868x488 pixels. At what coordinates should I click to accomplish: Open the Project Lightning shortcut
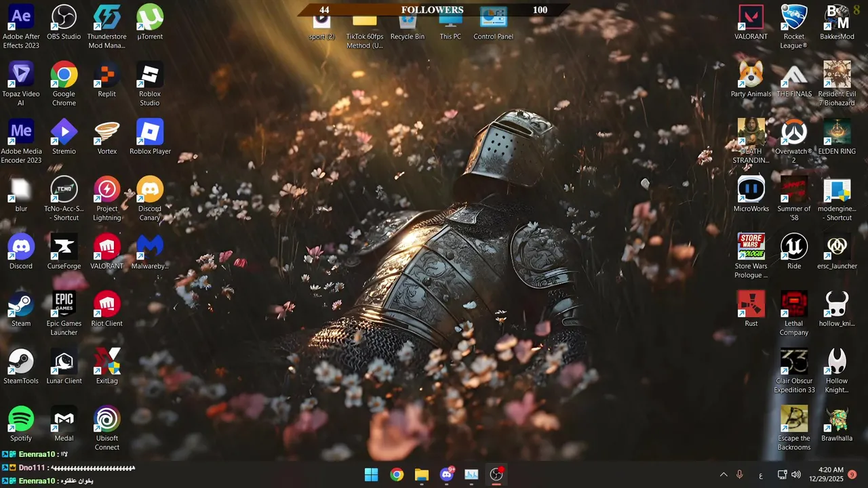click(106, 199)
